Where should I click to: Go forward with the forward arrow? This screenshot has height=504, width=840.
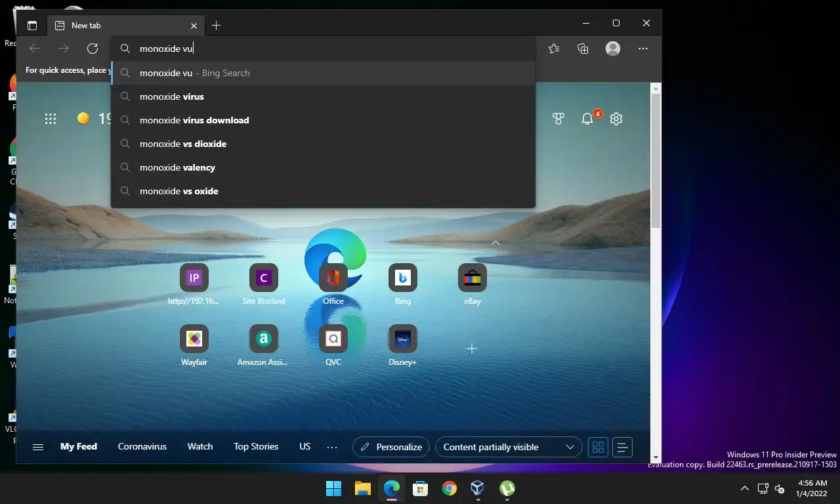(64, 49)
